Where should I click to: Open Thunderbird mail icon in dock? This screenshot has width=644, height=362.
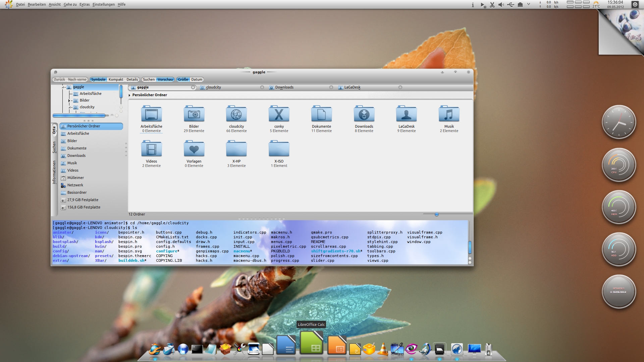click(x=169, y=349)
